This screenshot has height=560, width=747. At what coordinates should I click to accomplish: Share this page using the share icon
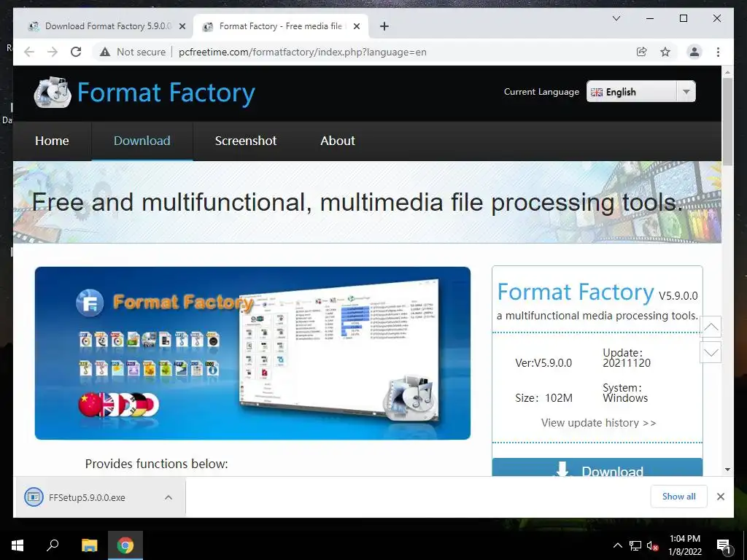(x=642, y=52)
